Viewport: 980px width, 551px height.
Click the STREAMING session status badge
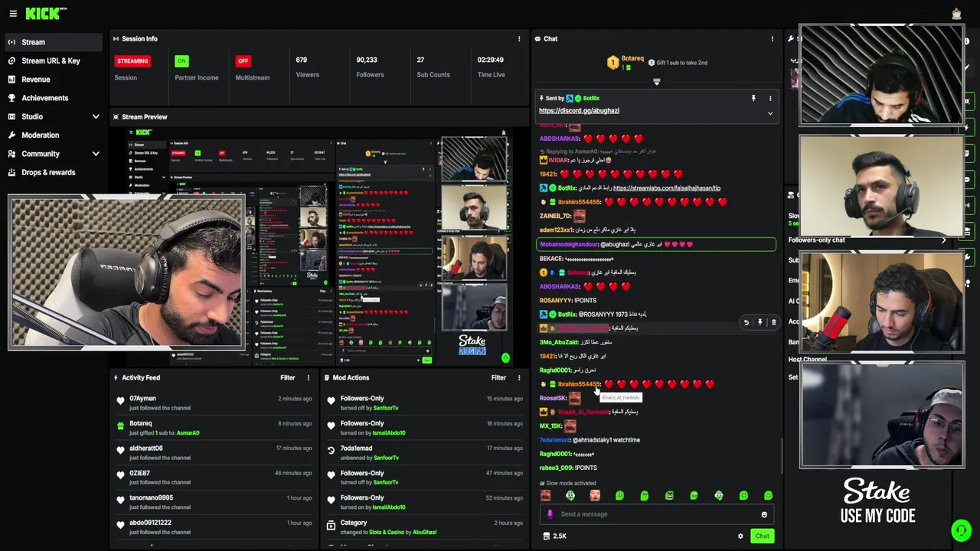click(132, 61)
